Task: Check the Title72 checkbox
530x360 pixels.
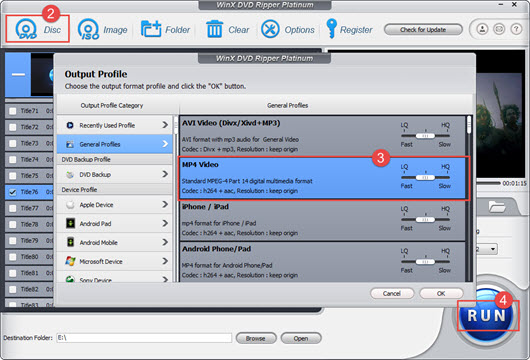Action: [13, 127]
